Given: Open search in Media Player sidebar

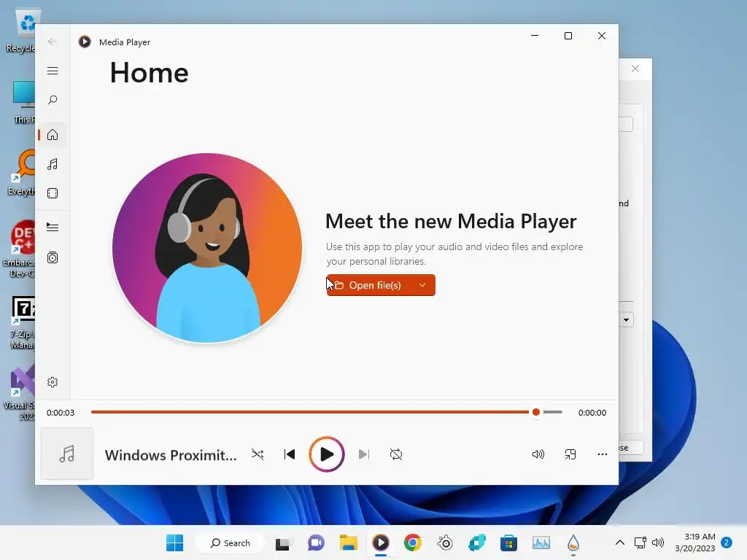Looking at the screenshot, I should click(53, 100).
